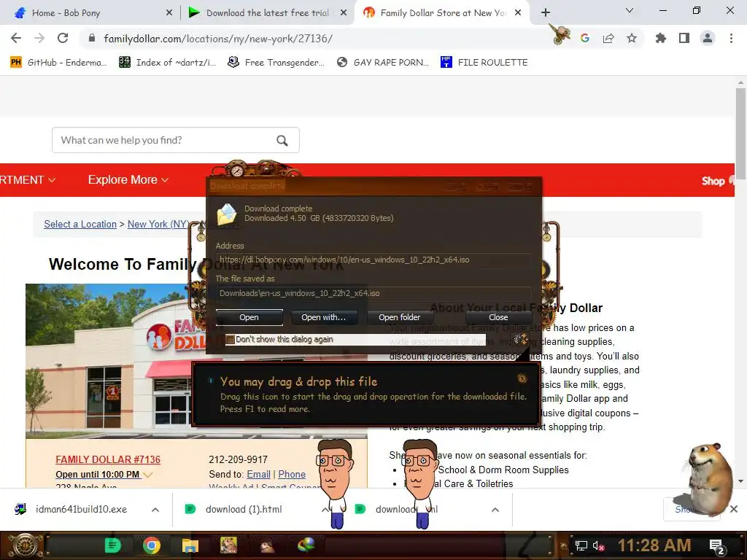Click the Google icon in address bar
747x560 pixels.
coord(585,38)
